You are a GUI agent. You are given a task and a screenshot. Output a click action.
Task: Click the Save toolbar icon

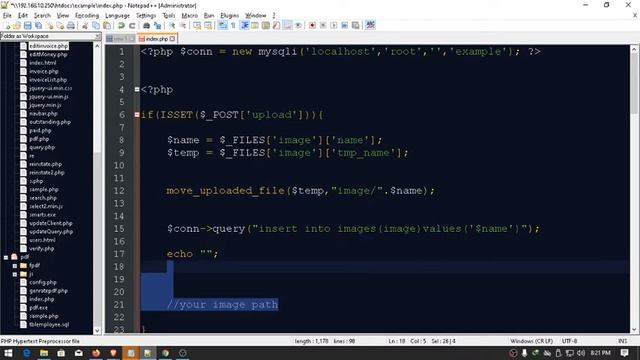point(27,25)
